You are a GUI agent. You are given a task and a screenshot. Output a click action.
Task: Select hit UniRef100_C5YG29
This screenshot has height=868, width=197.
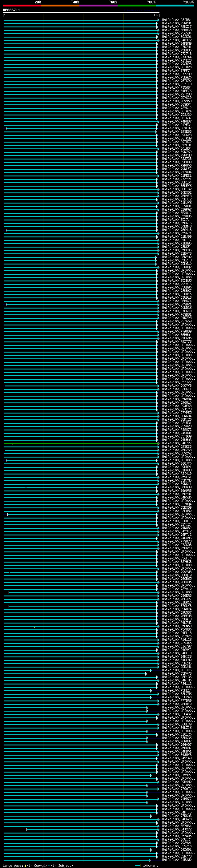click(x=176, y=98)
